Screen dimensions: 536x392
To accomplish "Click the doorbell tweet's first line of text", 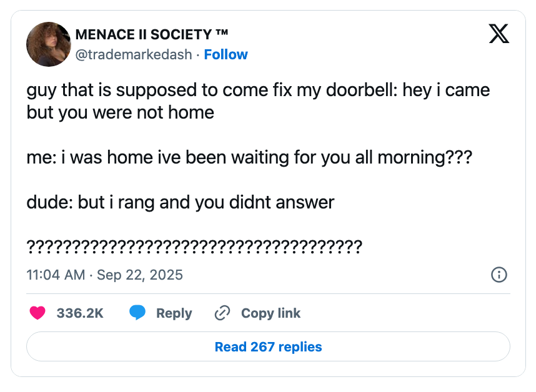I will click(258, 90).
